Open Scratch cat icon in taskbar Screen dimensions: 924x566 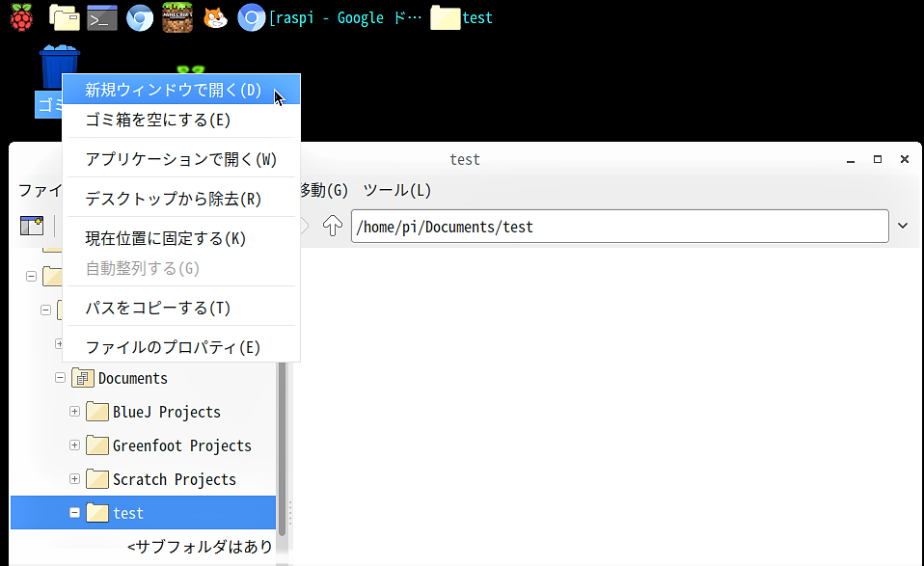(x=215, y=17)
